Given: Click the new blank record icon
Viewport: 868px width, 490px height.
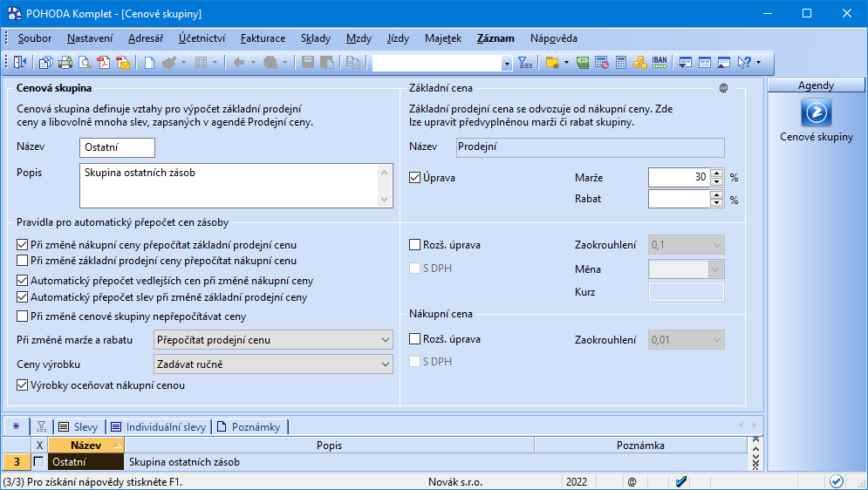Looking at the screenshot, I should (x=149, y=63).
